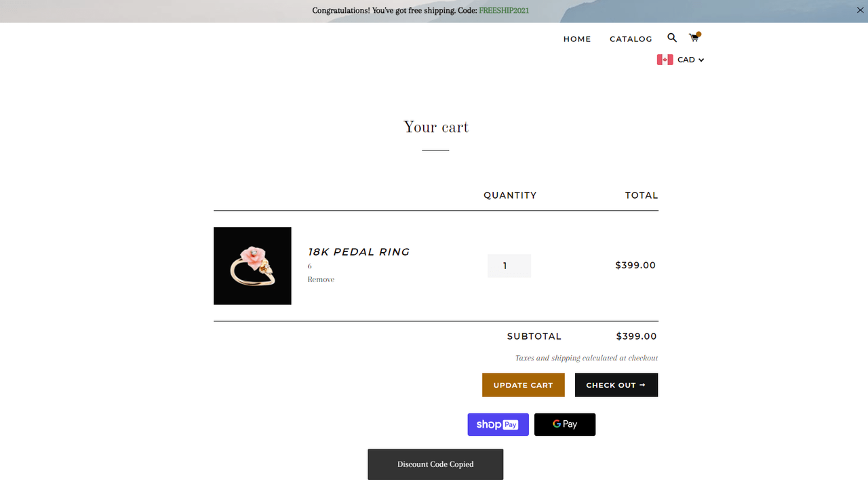View the shopping cart icon
The width and height of the screenshot is (868, 488).
[694, 38]
